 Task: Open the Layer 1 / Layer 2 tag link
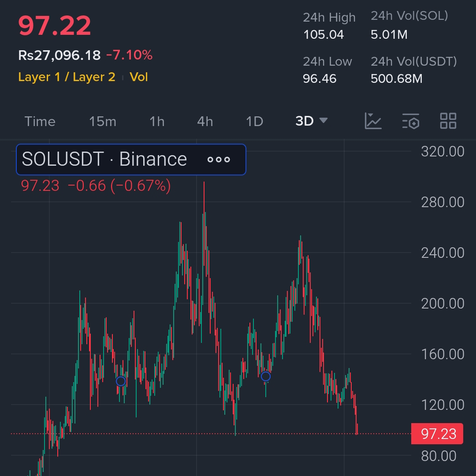pos(67,77)
